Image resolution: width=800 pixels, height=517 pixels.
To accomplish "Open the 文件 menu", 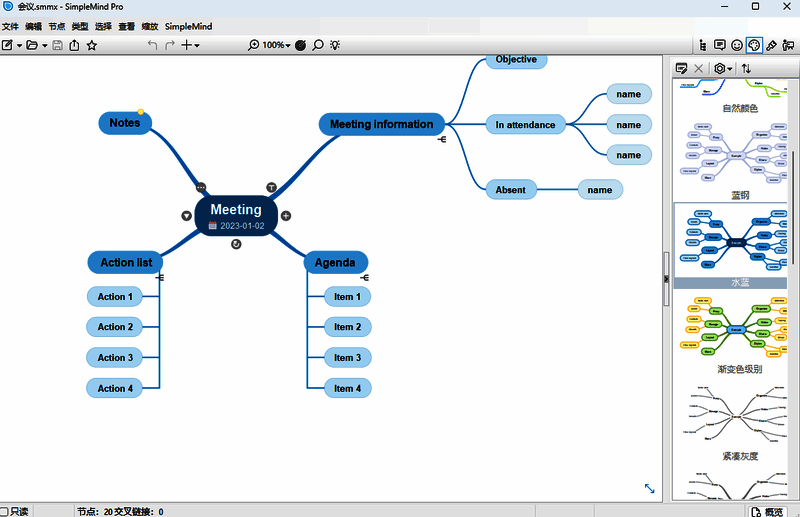I will (x=10, y=26).
